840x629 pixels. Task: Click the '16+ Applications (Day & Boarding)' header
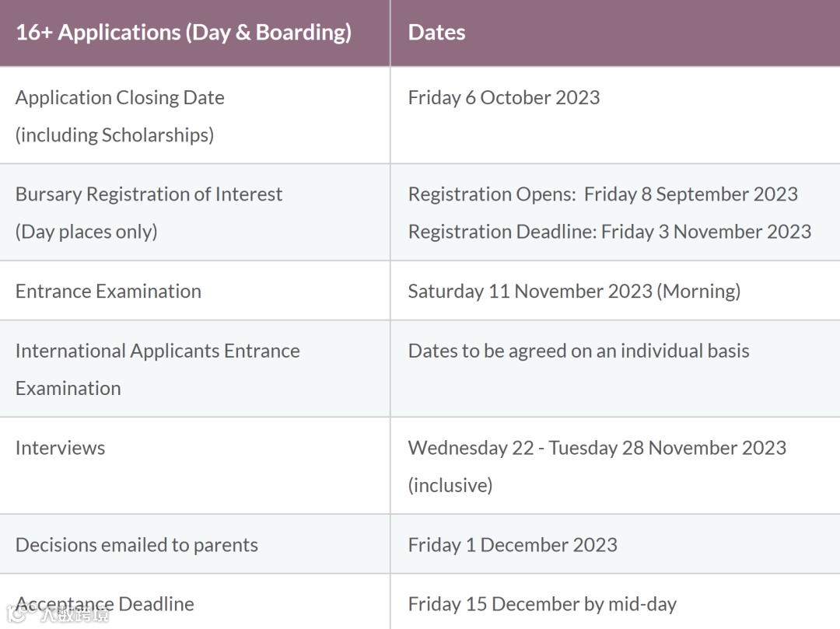pyautogui.click(x=184, y=33)
